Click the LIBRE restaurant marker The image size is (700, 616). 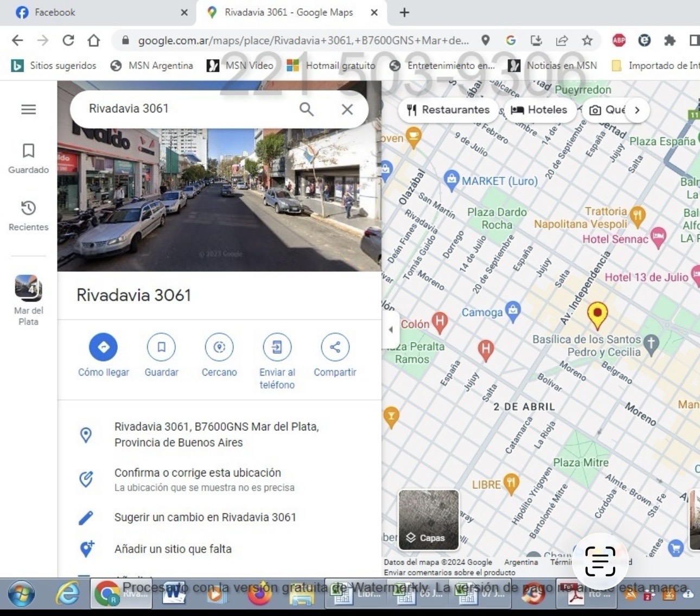511,483
